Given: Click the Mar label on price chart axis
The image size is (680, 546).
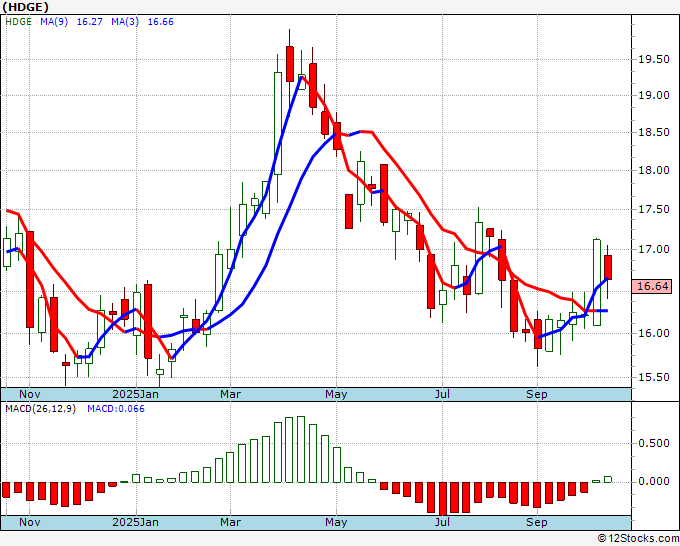Looking at the screenshot, I should coord(231,395).
